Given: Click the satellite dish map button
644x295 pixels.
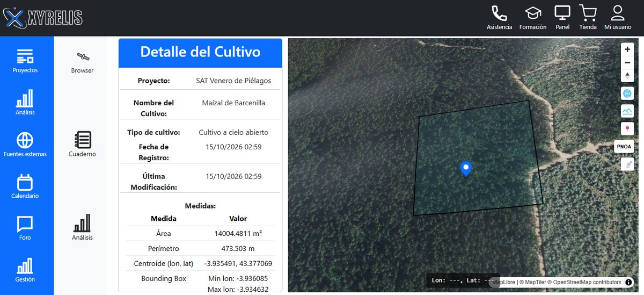Looking at the screenshot, I should tap(627, 164).
